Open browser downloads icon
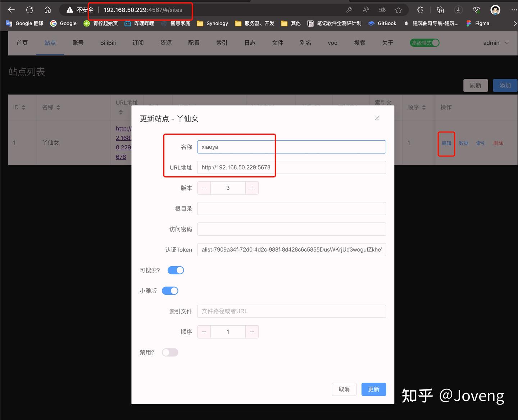This screenshot has width=518, height=420. (x=458, y=10)
